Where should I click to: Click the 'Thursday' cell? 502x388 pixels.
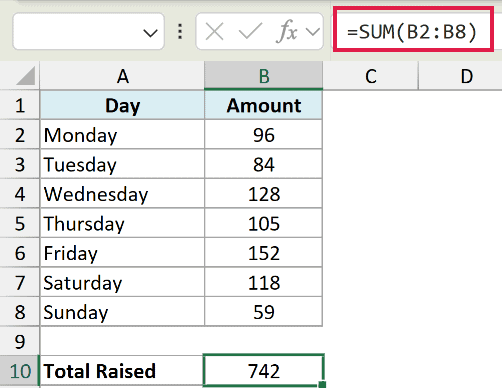122,223
